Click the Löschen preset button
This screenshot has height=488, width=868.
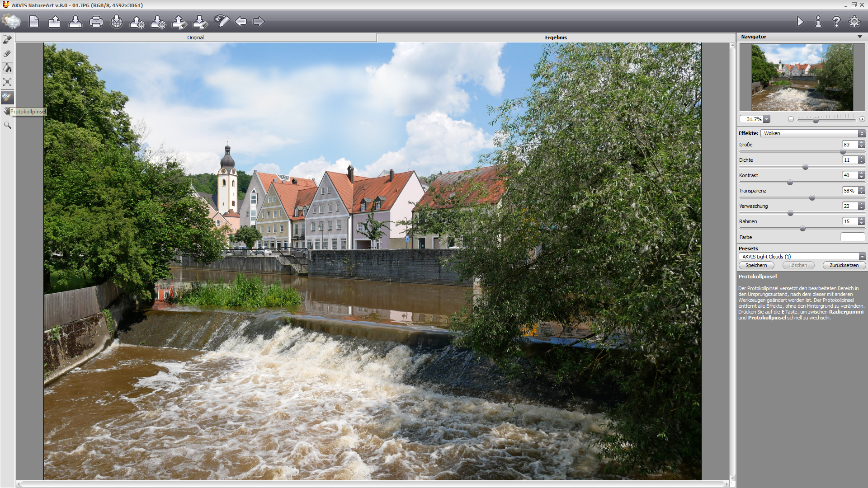(798, 265)
